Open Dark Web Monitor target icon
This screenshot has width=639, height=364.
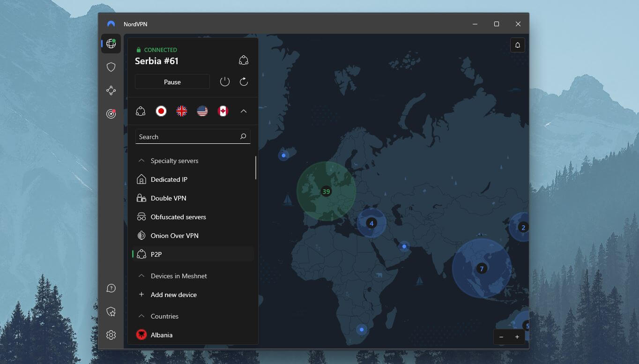pyautogui.click(x=111, y=113)
